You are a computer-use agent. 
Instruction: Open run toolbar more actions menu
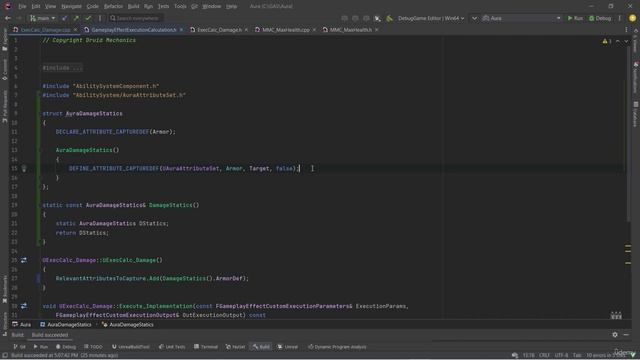point(620,18)
